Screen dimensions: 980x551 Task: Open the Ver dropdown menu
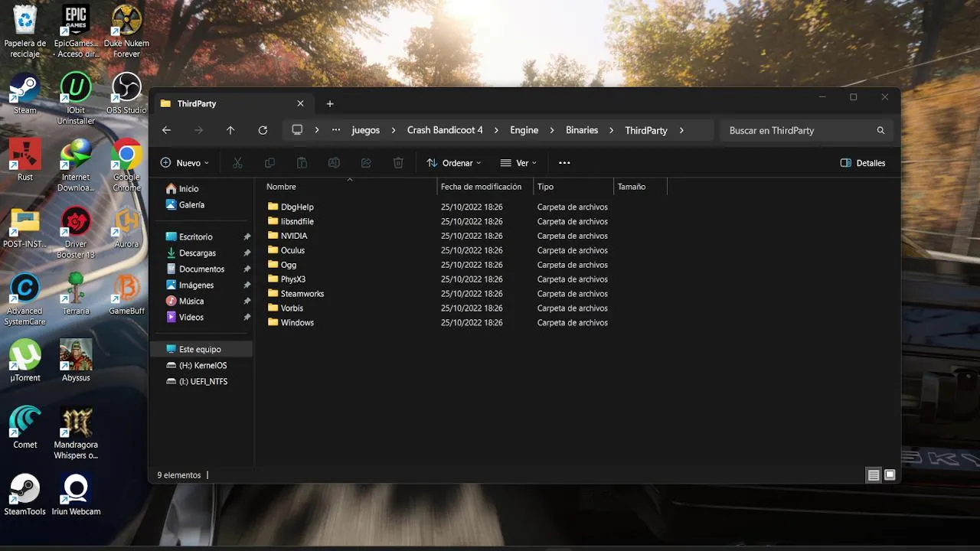(518, 163)
